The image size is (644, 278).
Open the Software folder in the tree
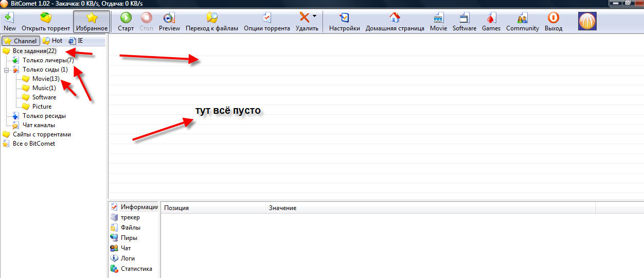coord(44,97)
